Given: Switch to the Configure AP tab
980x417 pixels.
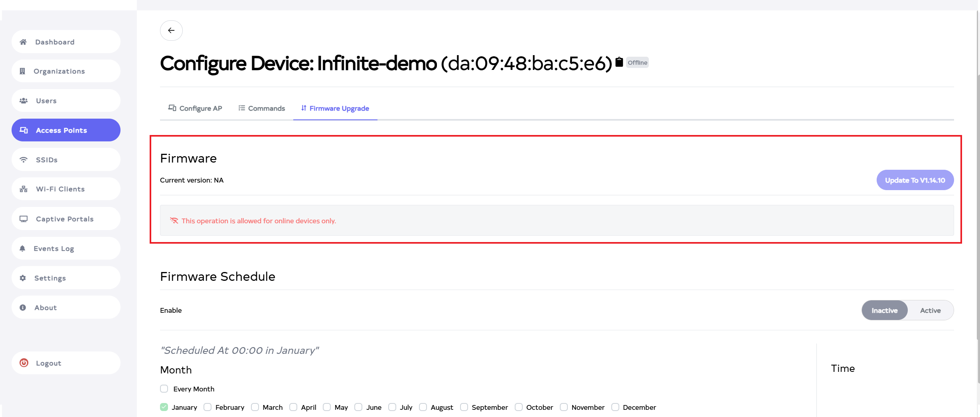Looking at the screenshot, I should (x=195, y=108).
